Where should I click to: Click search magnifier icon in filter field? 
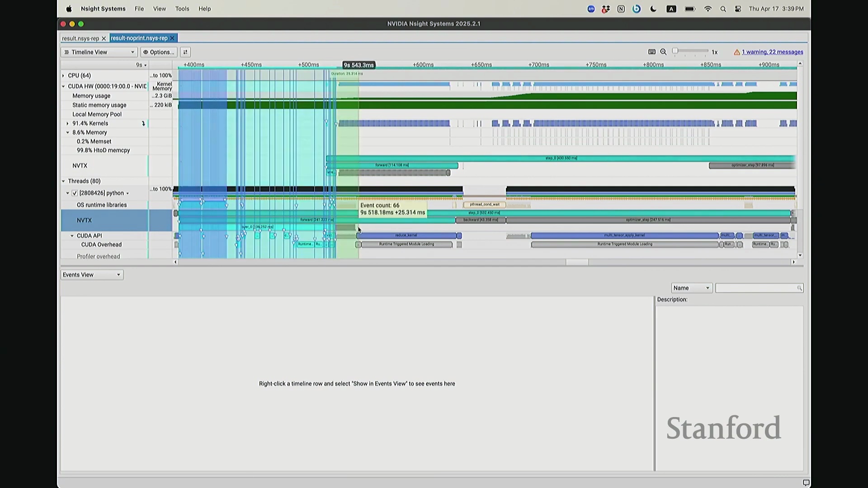click(799, 288)
